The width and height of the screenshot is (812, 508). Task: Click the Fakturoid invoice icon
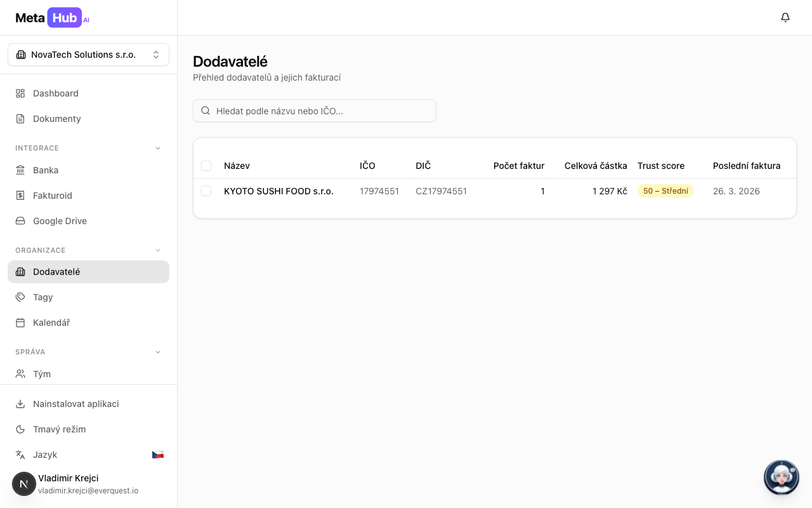point(20,196)
